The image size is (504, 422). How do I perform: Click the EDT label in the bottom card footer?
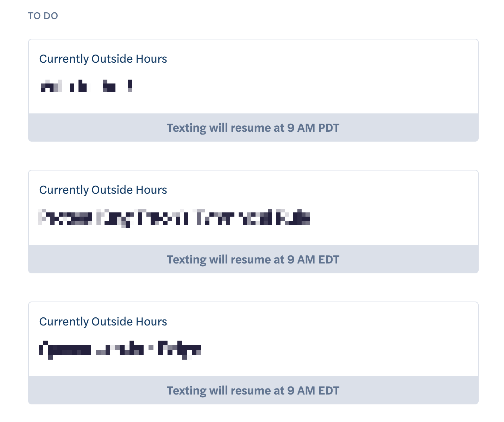(x=329, y=390)
